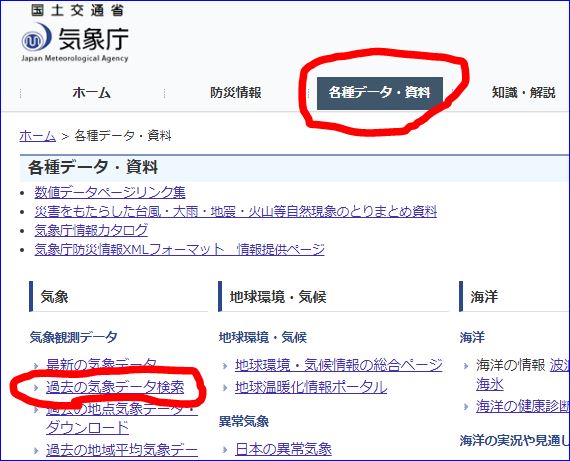Click the arrow bullet before 過去の気象データ検索
Image resolution: width=570 pixels, height=461 pixels.
click(x=36, y=388)
